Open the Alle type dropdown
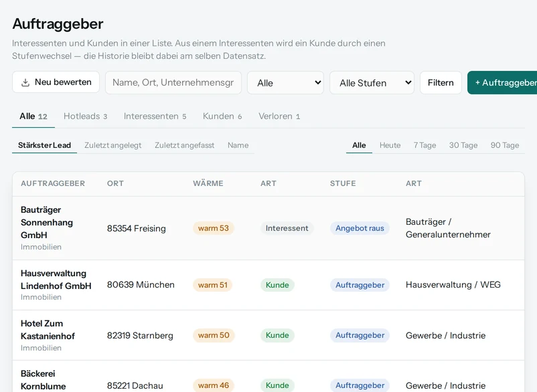Screen dimensions: 537x392 click(x=286, y=82)
